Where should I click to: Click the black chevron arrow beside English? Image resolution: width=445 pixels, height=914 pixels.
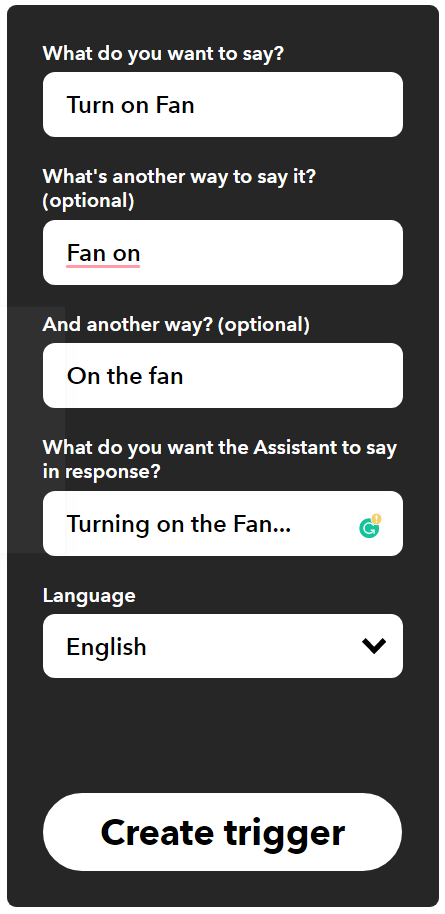pos(373,646)
